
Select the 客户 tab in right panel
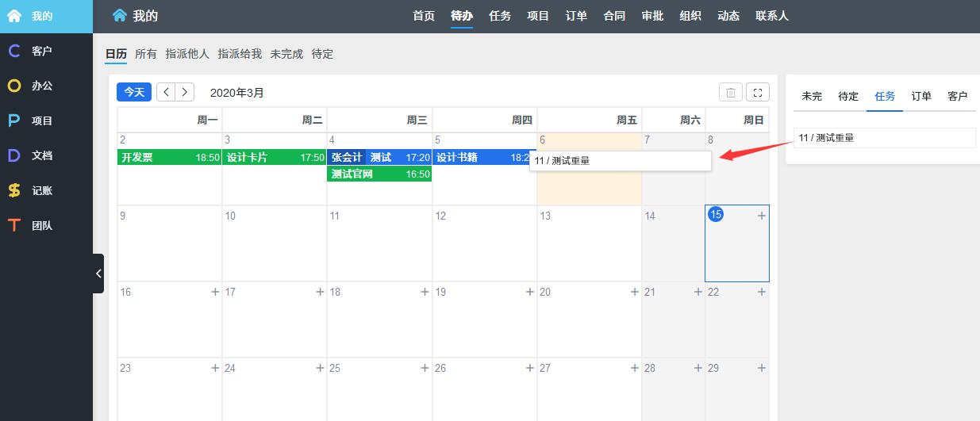tap(958, 96)
